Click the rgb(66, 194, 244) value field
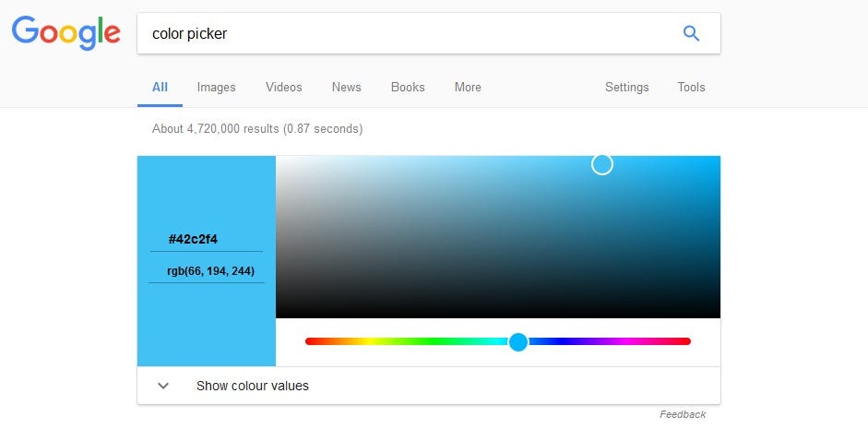Image resolution: width=868 pixels, height=429 pixels. click(x=207, y=272)
